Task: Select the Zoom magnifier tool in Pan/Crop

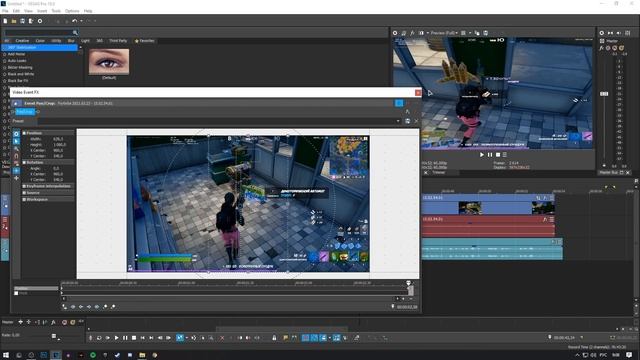Action: (x=16, y=149)
